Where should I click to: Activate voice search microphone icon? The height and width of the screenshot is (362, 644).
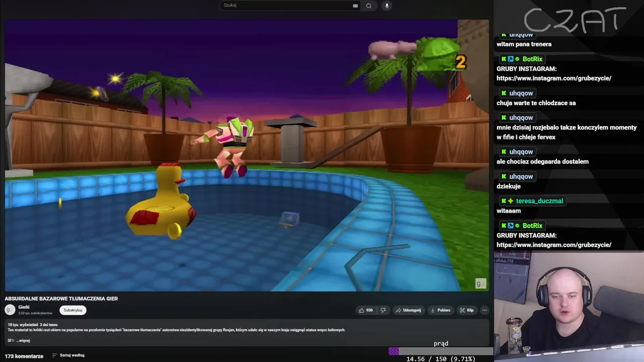tap(386, 6)
